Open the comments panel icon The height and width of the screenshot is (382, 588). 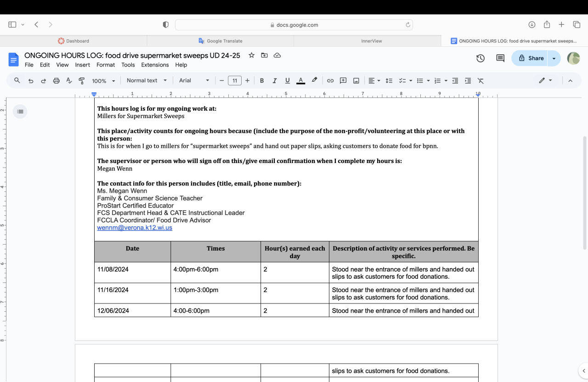pyautogui.click(x=500, y=58)
